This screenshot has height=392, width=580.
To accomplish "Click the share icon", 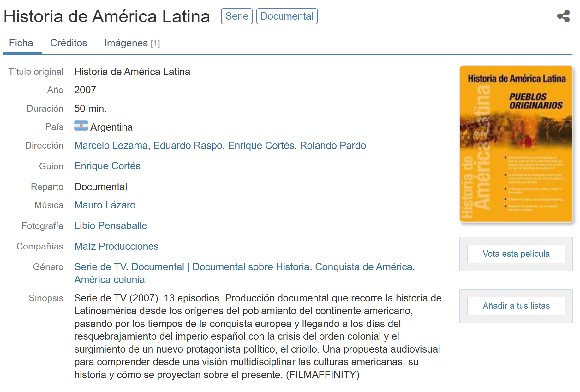I will 563,16.
